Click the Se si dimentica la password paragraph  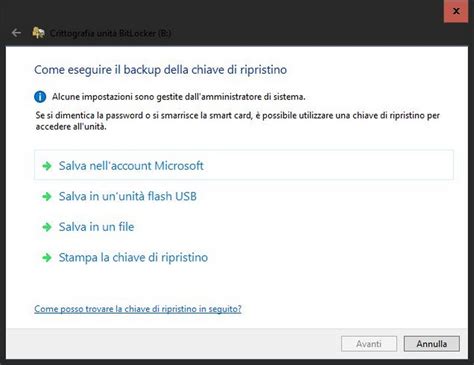tap(237, 121)
